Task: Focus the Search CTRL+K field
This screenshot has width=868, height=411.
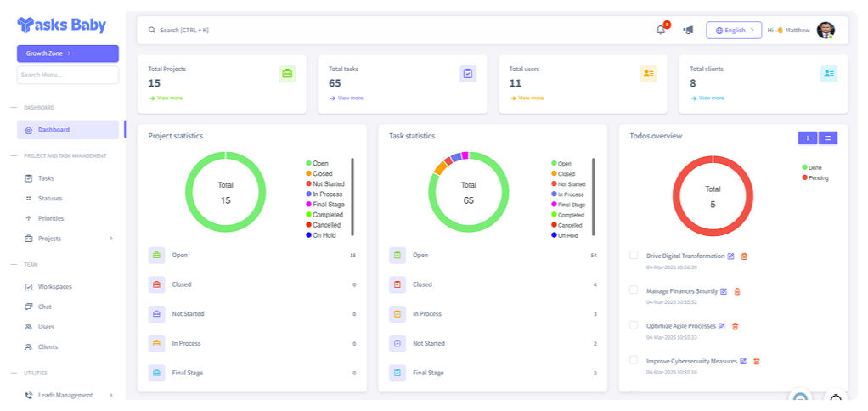Action: pos(340,30)
